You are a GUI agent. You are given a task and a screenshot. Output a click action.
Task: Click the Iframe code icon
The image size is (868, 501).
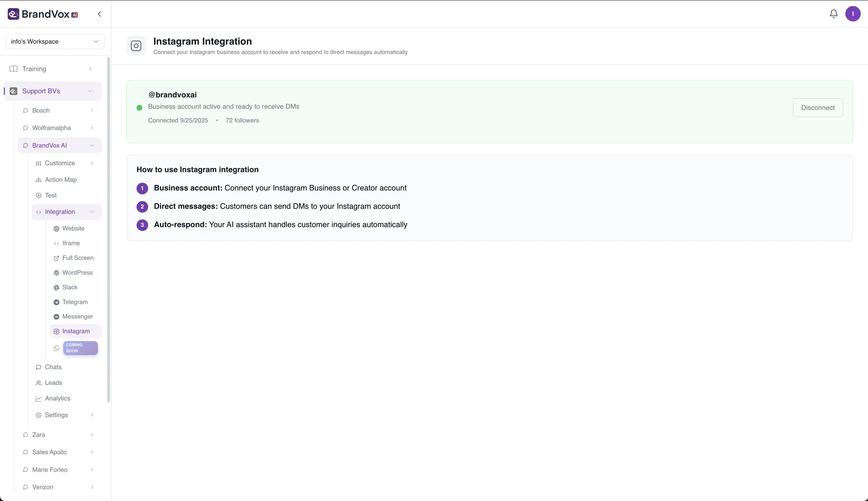click(56, 243)
